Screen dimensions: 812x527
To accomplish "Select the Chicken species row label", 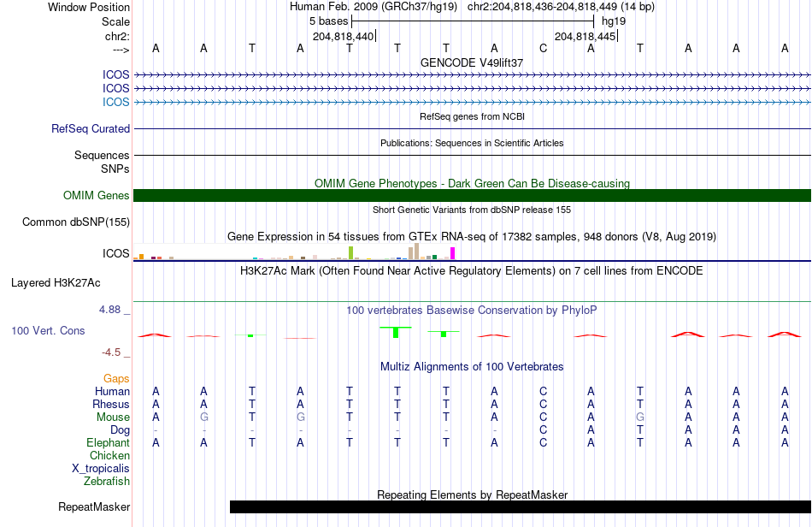I will click(x=109, y=455).
